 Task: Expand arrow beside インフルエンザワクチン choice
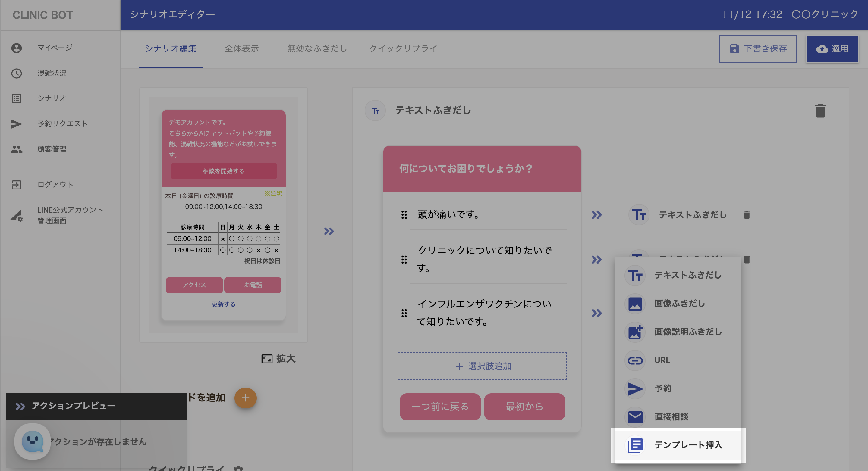click(596, 313)
